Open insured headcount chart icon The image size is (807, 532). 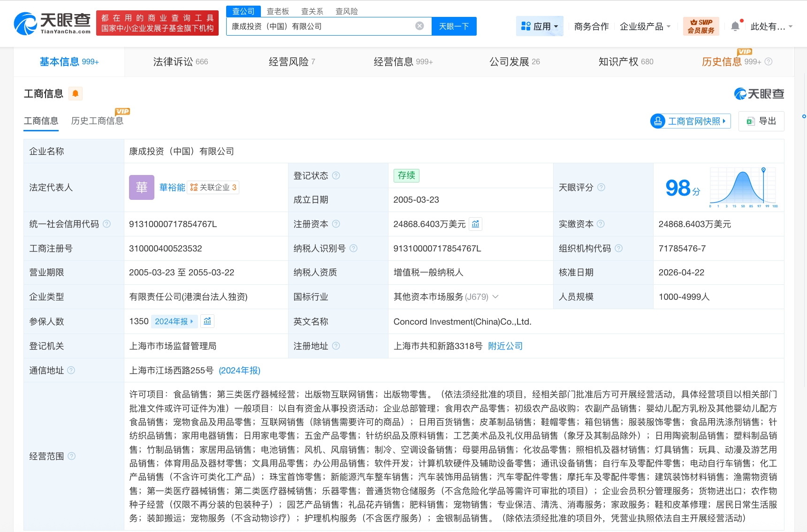tap(207, 321)
